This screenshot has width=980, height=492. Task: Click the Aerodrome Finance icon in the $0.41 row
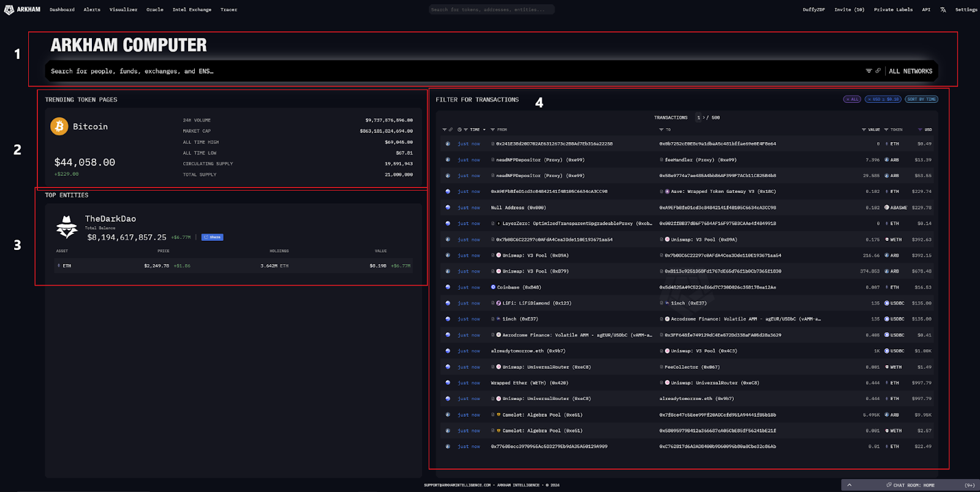[x=499, y=335]
